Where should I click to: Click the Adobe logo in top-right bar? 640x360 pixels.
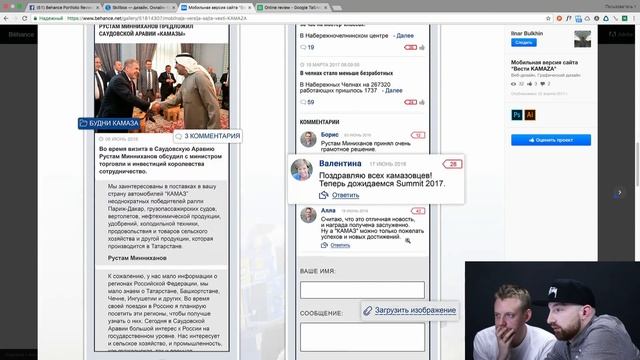point(621,35)
